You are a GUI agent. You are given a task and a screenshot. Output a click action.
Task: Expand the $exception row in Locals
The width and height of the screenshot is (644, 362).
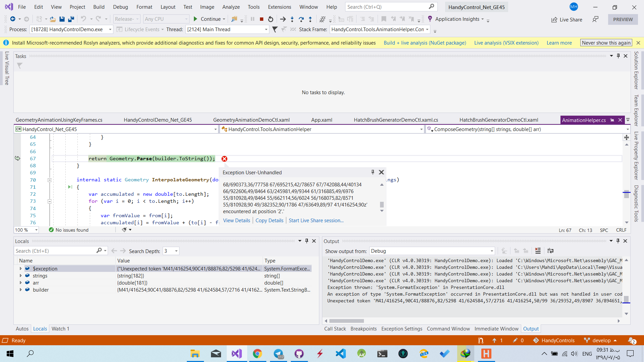coord(20,269)
